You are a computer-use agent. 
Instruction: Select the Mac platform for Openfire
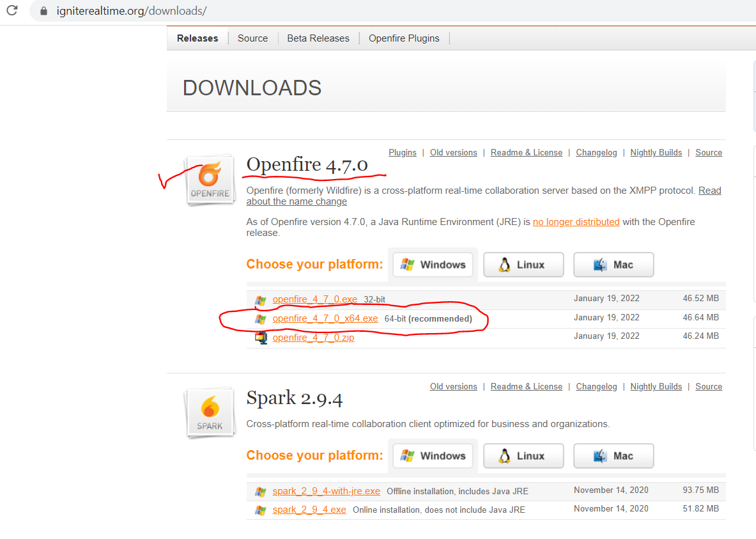click(613, 265)
